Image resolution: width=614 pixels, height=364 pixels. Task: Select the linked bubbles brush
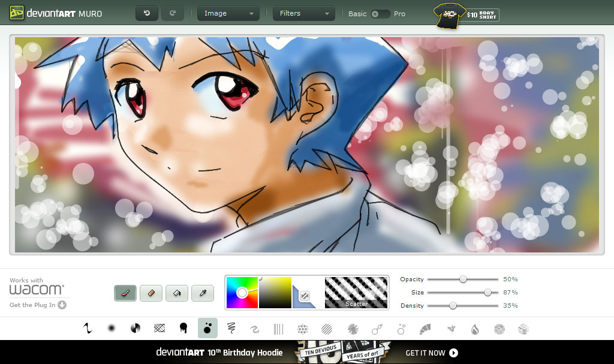(377, 329)
